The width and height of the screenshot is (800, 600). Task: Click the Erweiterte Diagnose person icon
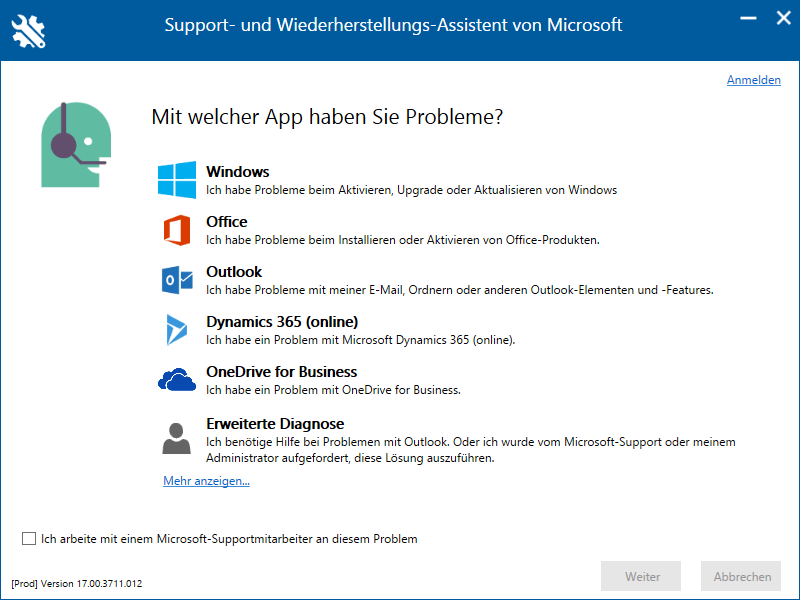coord(177,438)
